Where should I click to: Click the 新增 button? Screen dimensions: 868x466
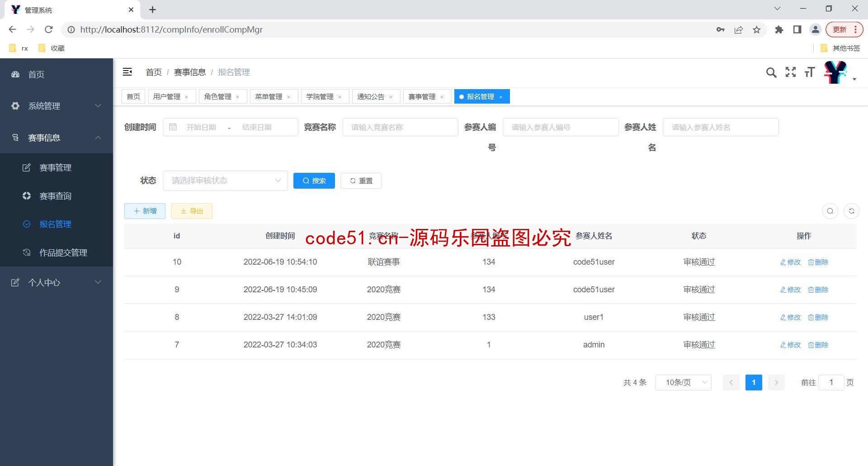tap(145, 211)
